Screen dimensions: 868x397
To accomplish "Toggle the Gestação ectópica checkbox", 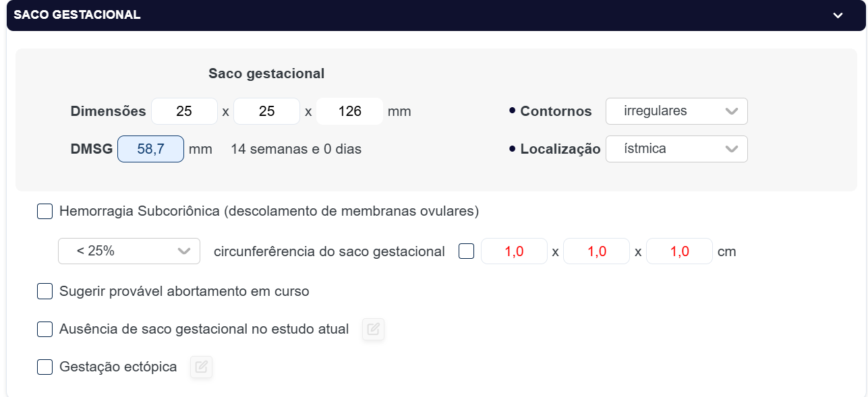I will pos(45,367).
